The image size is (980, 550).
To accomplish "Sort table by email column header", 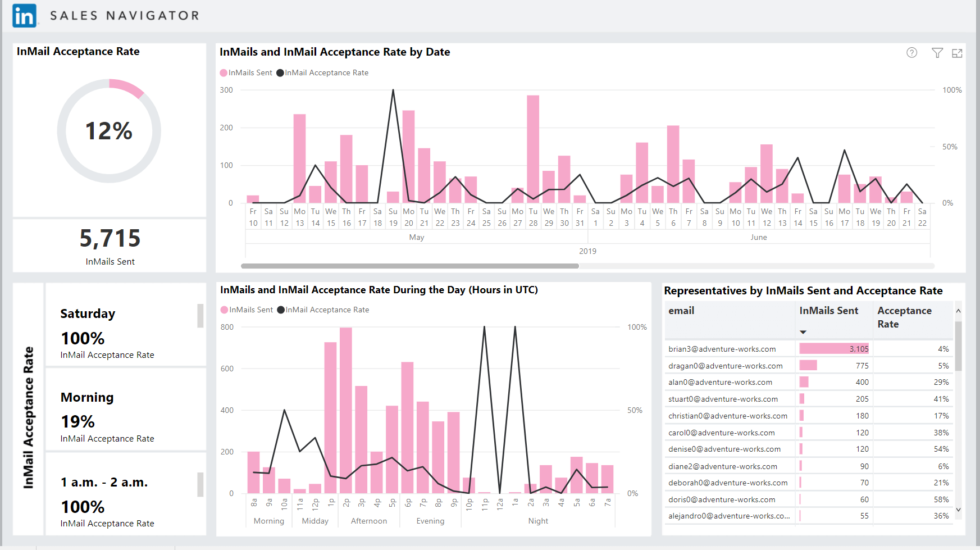I will pos(681,311).
